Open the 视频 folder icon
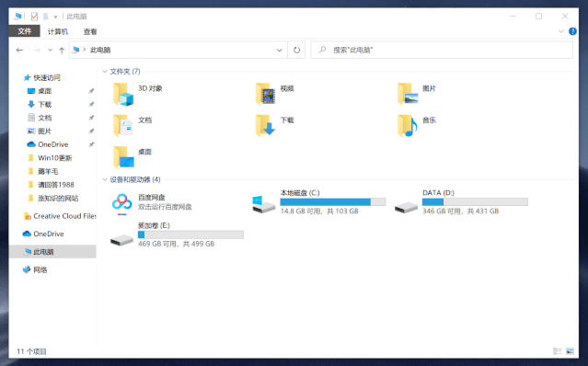Viewport: 588px width, 366px height. pyautogui.click(x=266, y=94)
